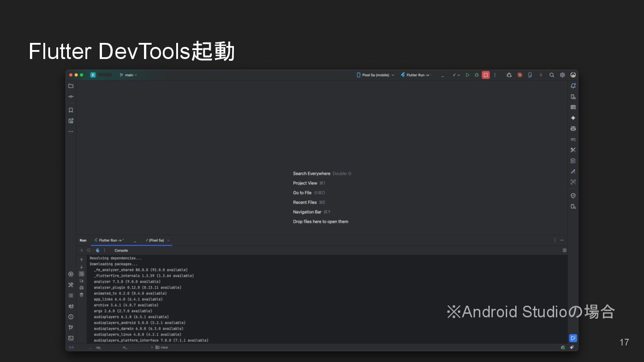Viewport: 644px width, 362px height.
Task: Click the hot restart icon in Run toolbar
Action: point(89,251)
